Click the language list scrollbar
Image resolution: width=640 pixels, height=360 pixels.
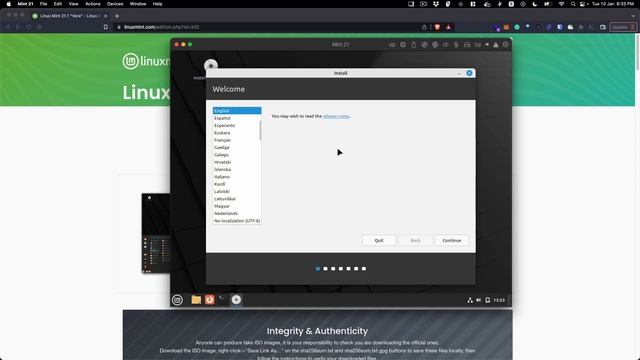point(260,131)
